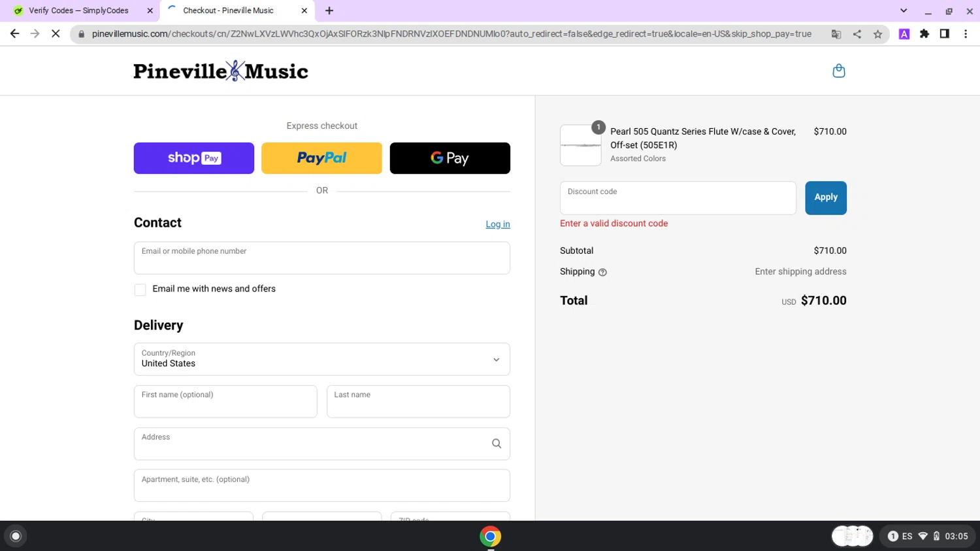This screenshot has height=551, width=980.
Task: Open the Chrome three-dot menu
Action: [966, 34]
